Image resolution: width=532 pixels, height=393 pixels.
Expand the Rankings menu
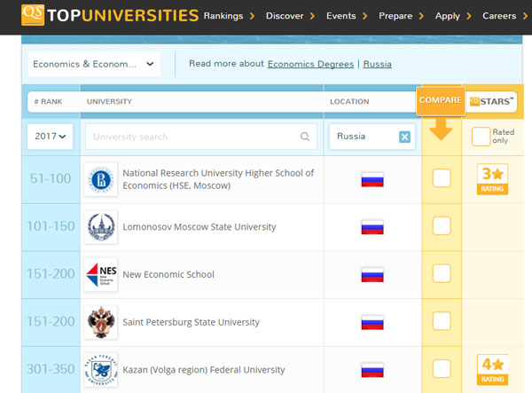229,16
